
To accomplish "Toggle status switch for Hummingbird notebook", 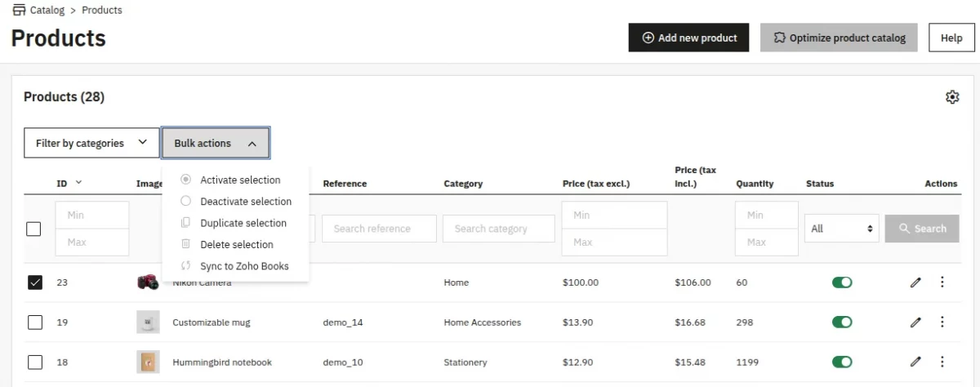I will coord(842,362).
